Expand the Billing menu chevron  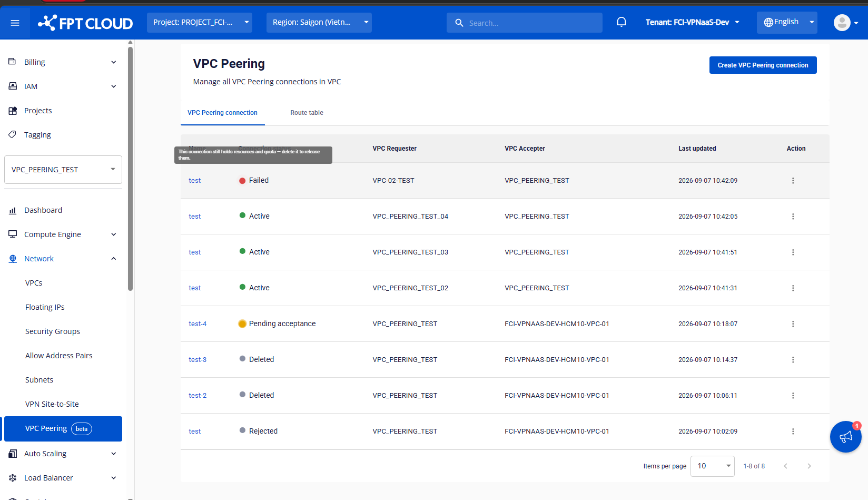114,62
